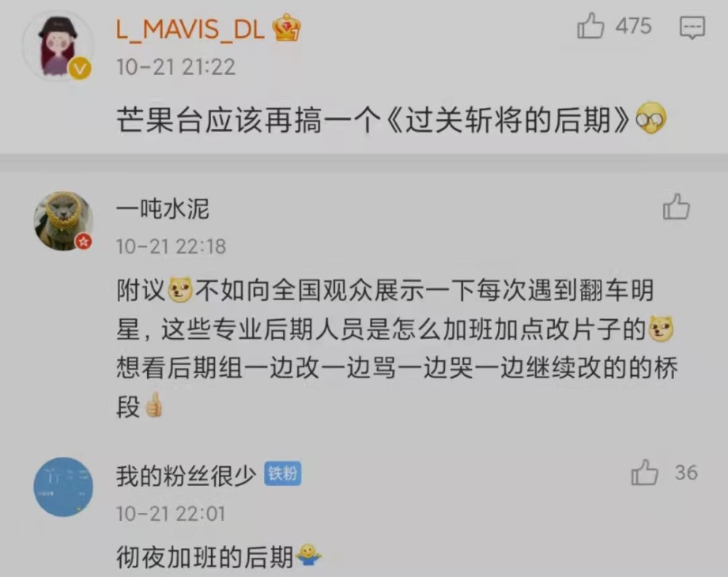Screen dimensions: 728x577
Task: Like 我的粉丝很少's comment with 36 likes
Action: click(644, 473)
